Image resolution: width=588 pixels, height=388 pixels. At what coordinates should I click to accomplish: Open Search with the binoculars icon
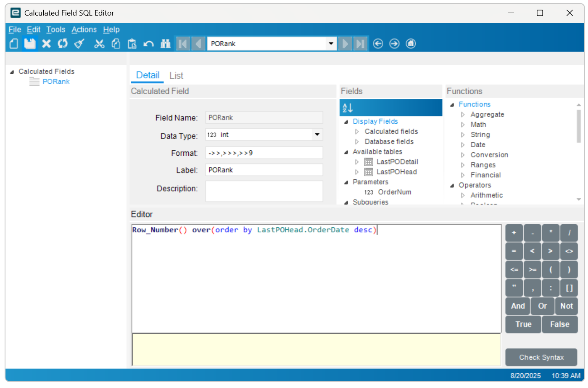point(166,44)
